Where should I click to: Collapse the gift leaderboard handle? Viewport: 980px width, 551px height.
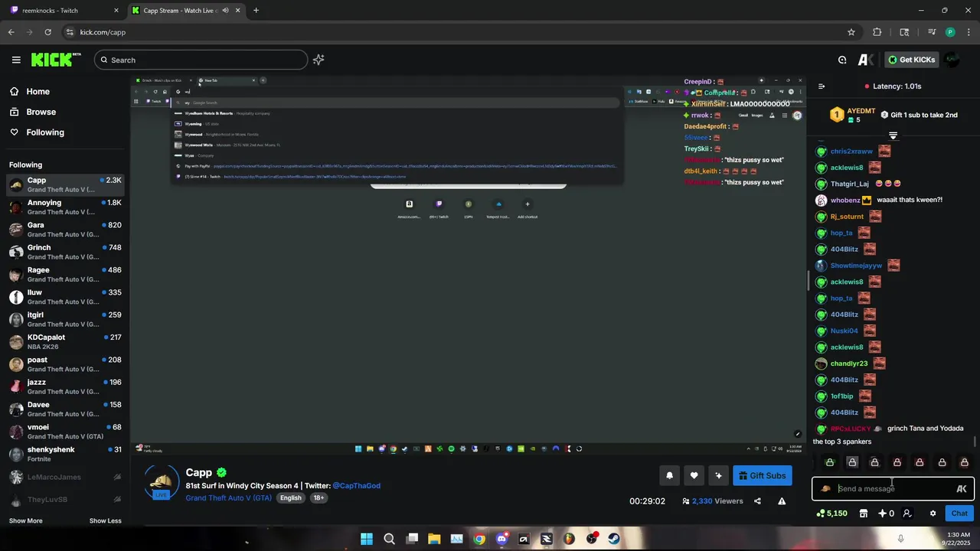893,135
